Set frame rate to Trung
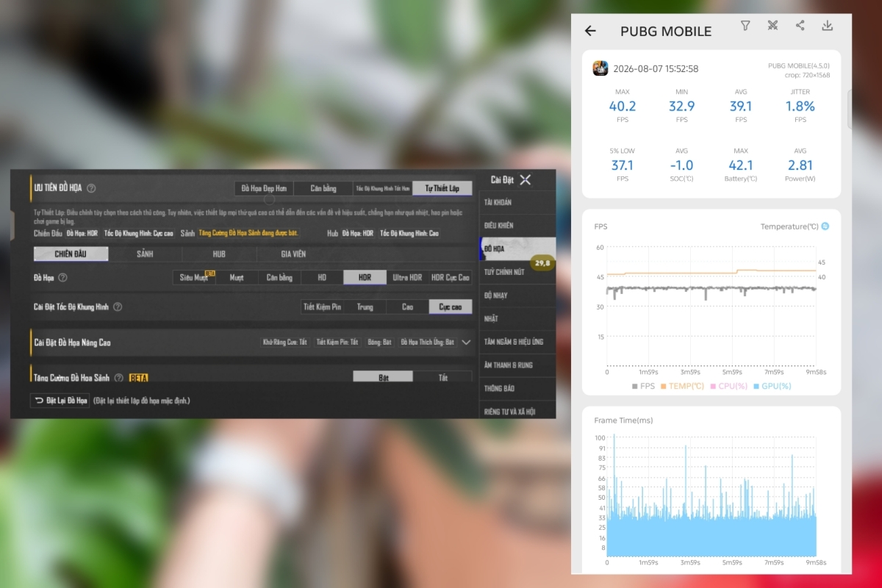882x588 pixels. click(x=365, y=306)
